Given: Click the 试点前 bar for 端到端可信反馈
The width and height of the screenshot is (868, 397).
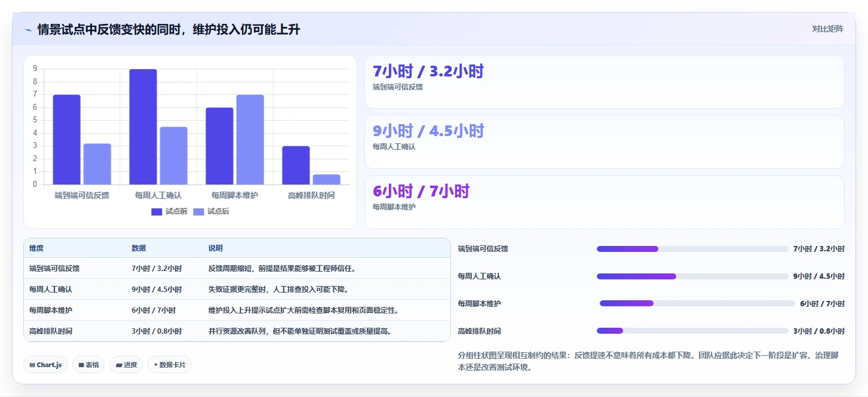Looking at the screenshot, I should [x=66, y=140].
